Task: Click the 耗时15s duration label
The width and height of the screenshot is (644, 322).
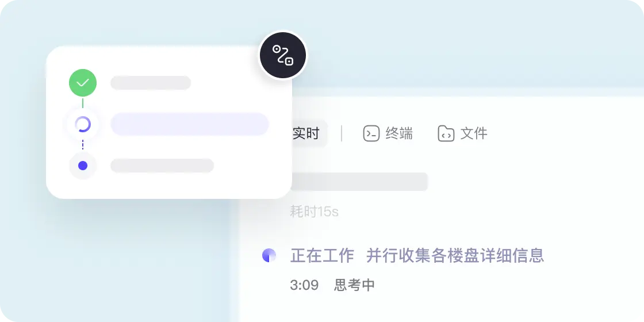Action: click(x=314, y=212)
